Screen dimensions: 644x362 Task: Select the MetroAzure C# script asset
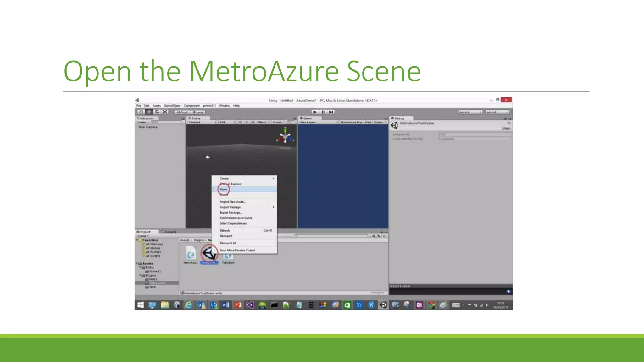pyautogui.click(x=190, y=255)
